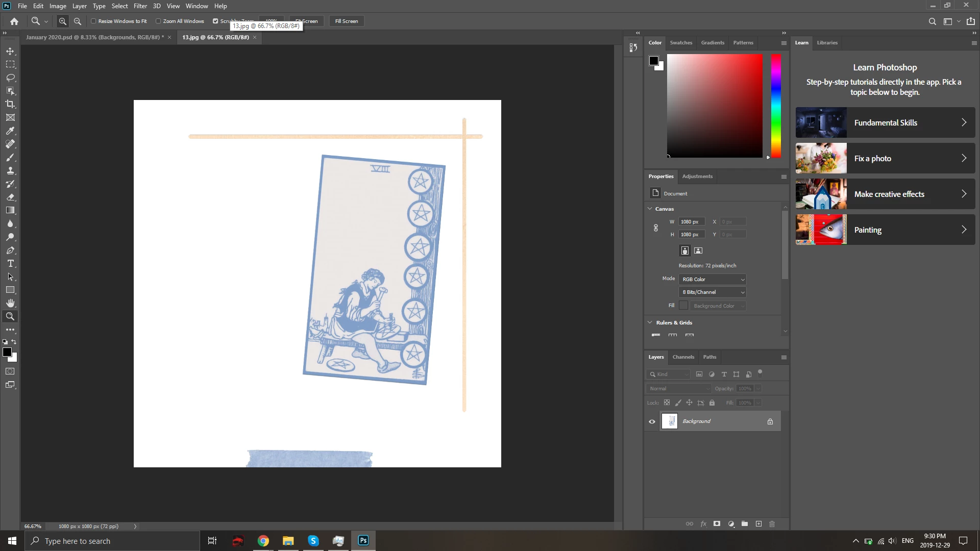Image resolution: width=980 pixels, height=551 pixels.
Task: Click the Delete layer trash icon
Action: tap(772, 524)
